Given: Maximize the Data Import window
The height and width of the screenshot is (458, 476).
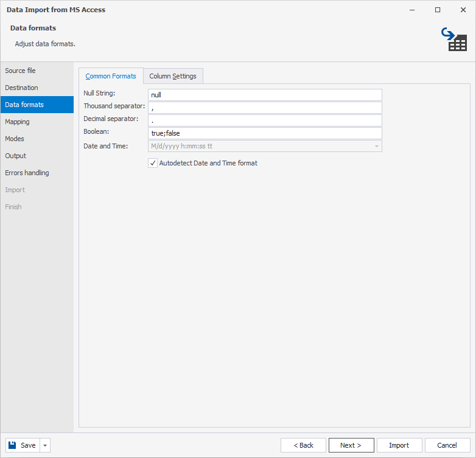Looking at the screenshot, I should pos(438,10).
